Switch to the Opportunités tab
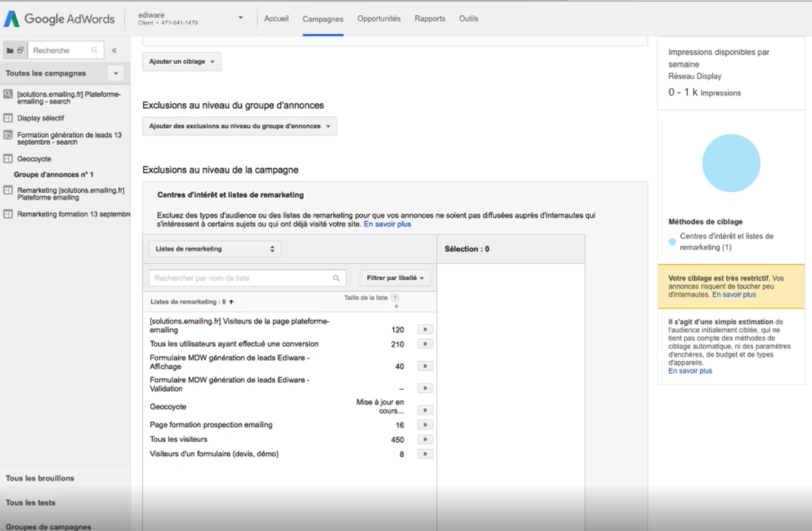Viewport: 812px width, 531px height. pyautogui.click(x=379, y=19)
